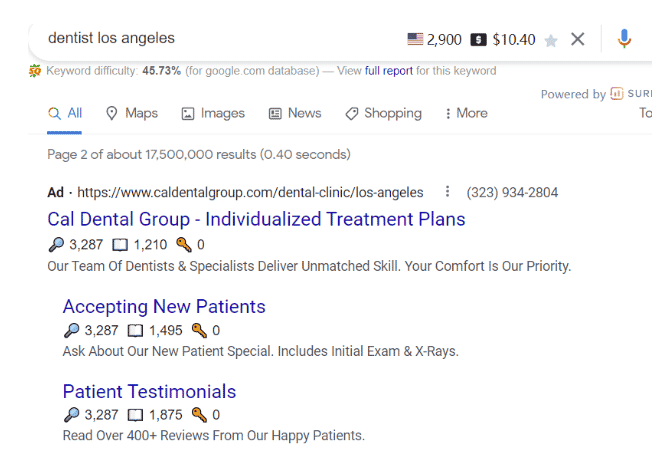The height and width of the screenshot is (460, 672).
Task: Open the Maps tab
Action: [132, 113]
